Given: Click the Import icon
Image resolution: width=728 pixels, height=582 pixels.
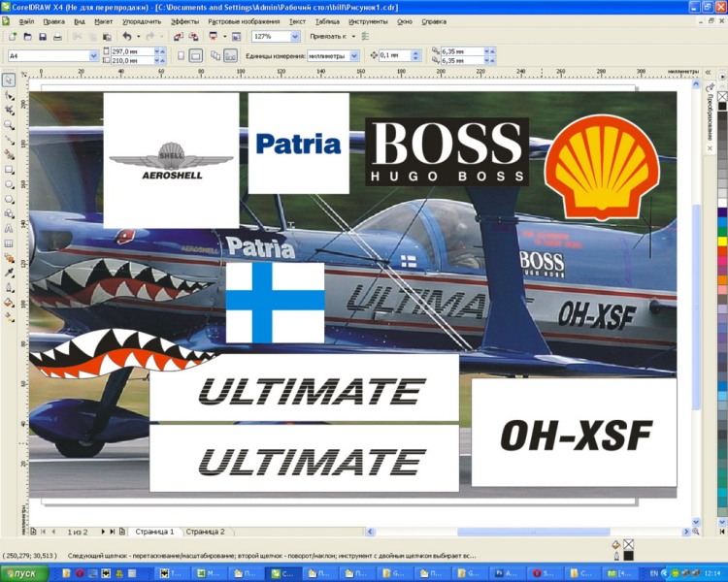Looking at the screenshot, I should (x=179, y=37).
